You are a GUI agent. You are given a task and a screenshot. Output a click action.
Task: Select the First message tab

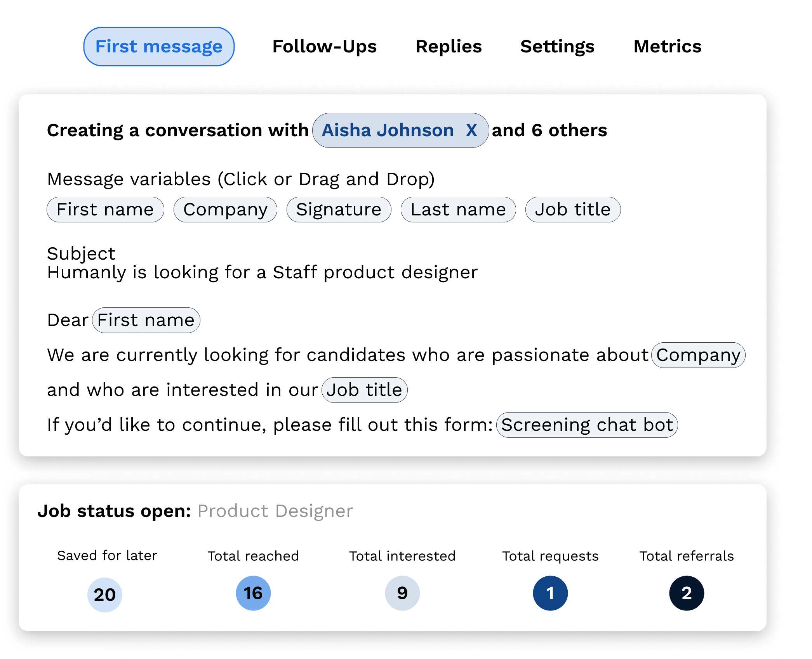tap(159, 47)
